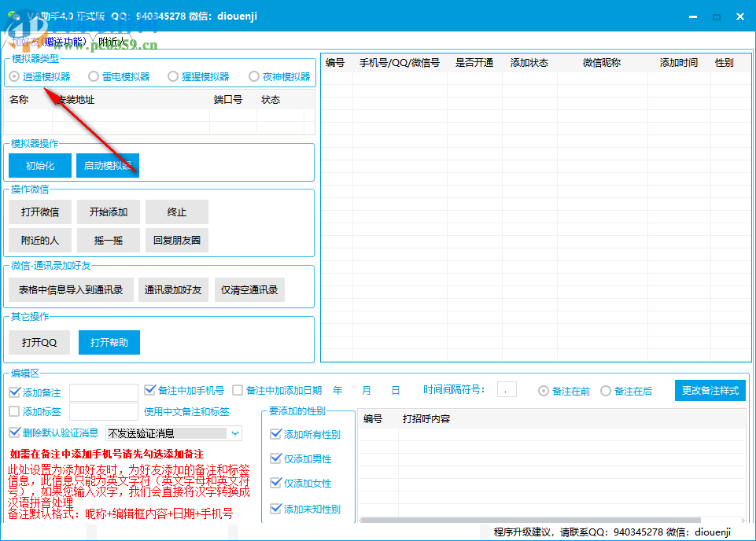Click 开始添加 to start adding friends
This screenshot has height=541, width=756.
(108, 212)
